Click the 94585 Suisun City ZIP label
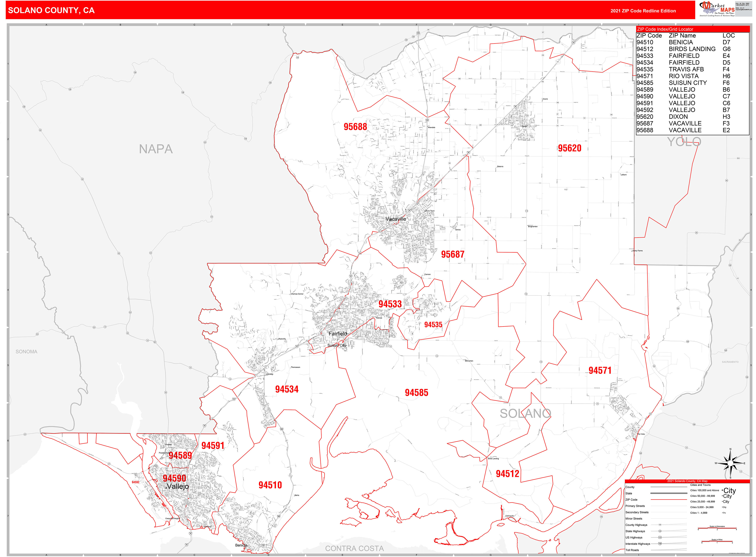756x557 pixels. (416, 392)
